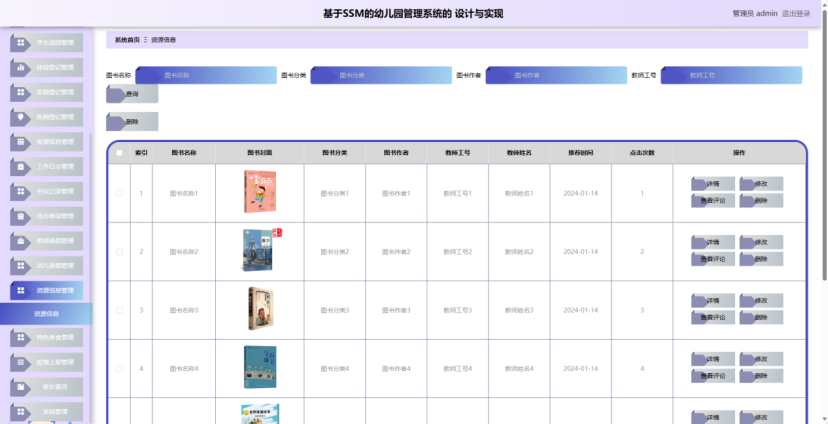This screenshot has height=424, width=828.
Task: Click the 教师工号3 cell
Action: (x=458, y=310)
